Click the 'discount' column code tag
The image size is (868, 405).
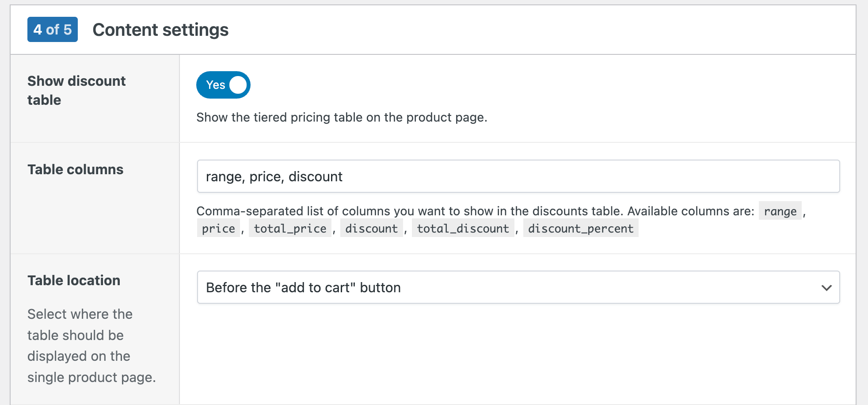tap(371, 228)
